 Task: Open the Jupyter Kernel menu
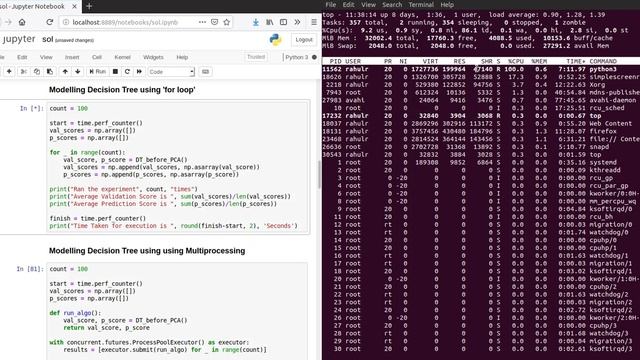(x=122, y=57)
